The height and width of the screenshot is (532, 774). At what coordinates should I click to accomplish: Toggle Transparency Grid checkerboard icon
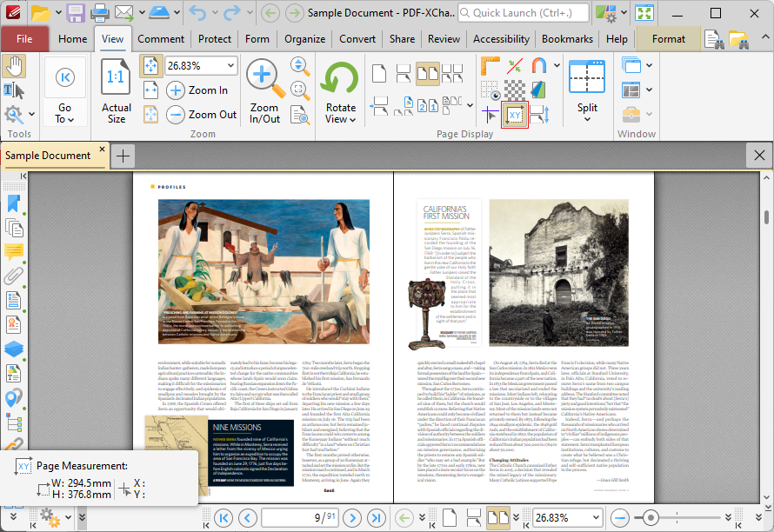pyautogui.click(x=514, y=90)
